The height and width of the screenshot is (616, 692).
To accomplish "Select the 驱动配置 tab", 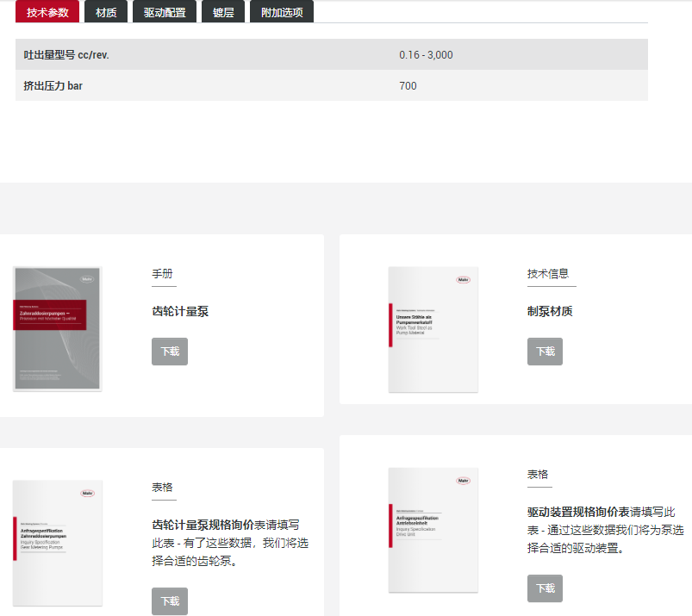I will click(x=165, y=12).
